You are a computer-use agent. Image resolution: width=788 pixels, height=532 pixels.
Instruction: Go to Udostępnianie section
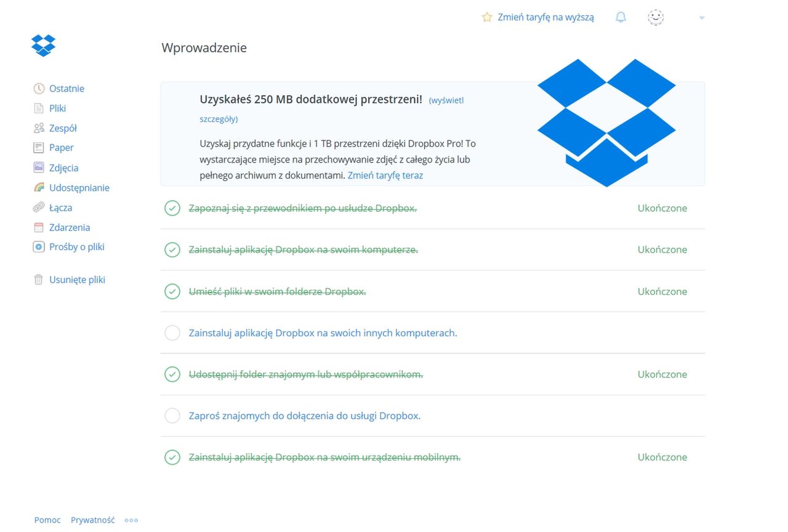tap(79, 188)
